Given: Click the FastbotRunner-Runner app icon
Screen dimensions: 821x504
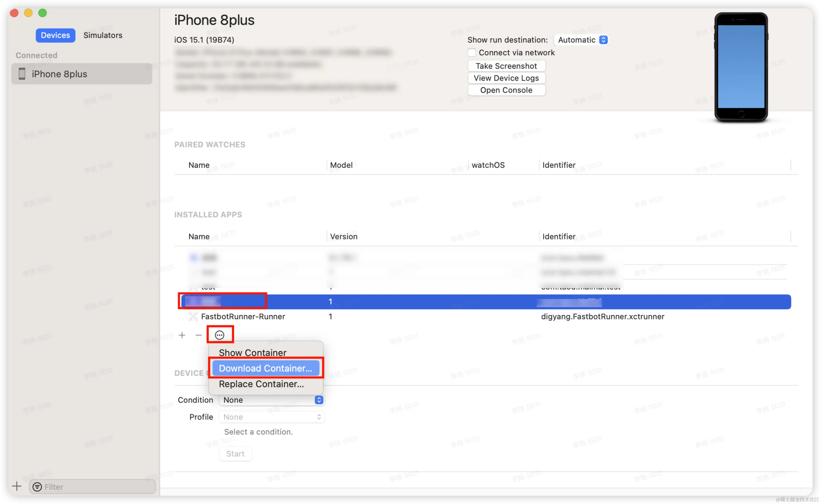Looking at the screenshot, I should pyautogui.click(x=193, y=316).
